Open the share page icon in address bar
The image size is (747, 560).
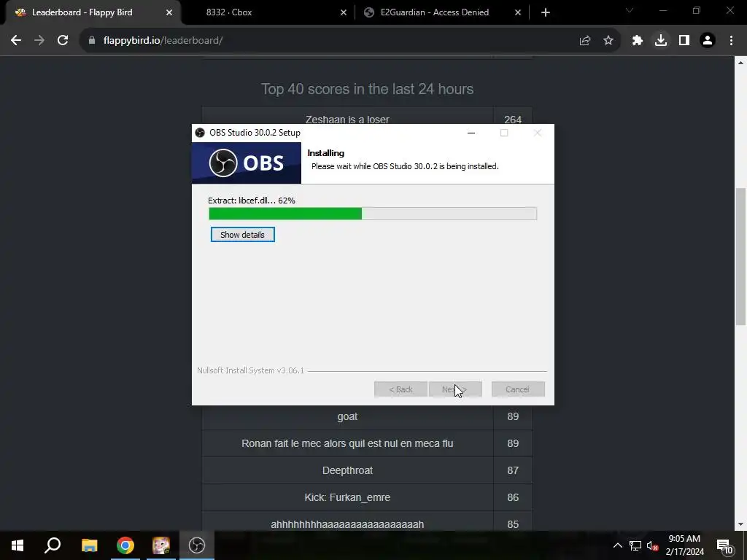click(x=585, y=41)
